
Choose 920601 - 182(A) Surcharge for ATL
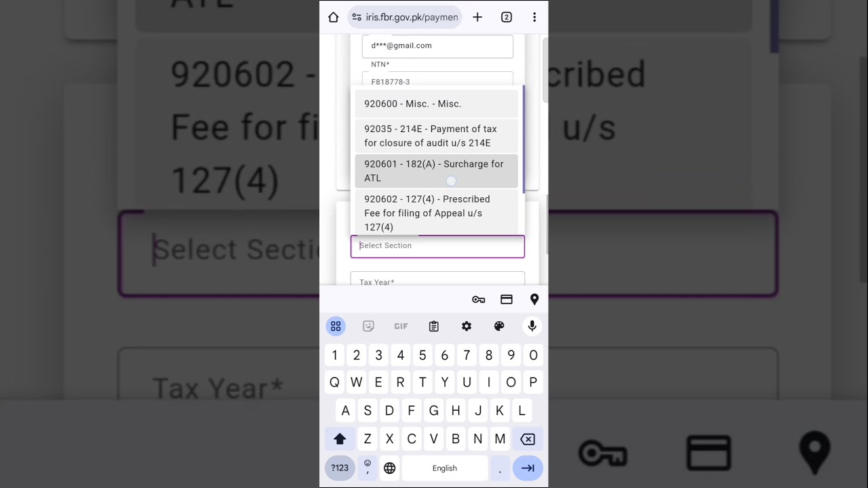point(437,171)
